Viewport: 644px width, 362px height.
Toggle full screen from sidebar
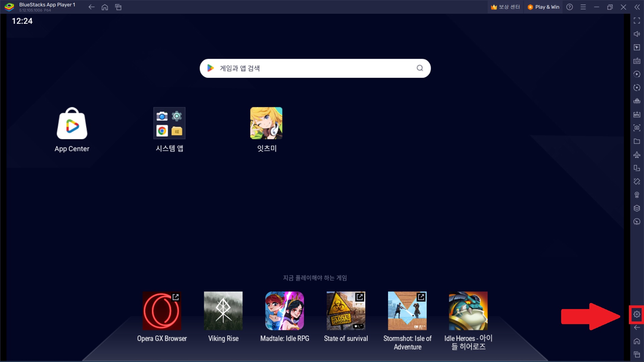pos(637,21)
